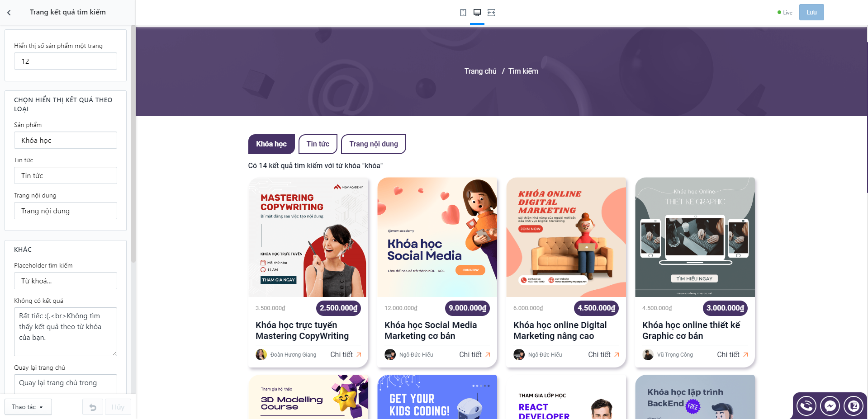
Task: Expand the Thao tác dropdown
Action: tap(28, 407)
